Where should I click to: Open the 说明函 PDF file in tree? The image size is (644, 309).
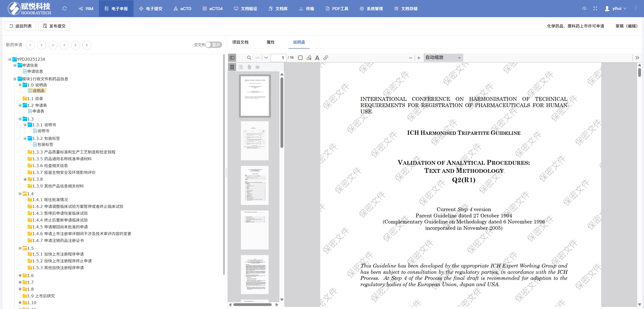point(37,91)
